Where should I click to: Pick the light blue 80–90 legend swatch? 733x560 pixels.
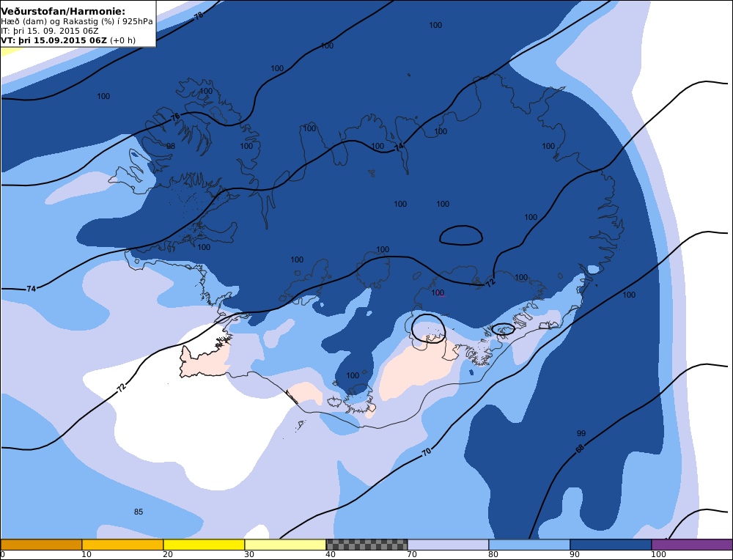click(x=529, y=545)
